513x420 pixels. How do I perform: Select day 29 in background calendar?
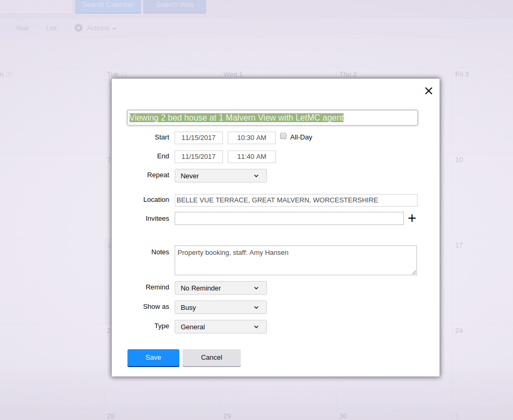pos(227,416)
